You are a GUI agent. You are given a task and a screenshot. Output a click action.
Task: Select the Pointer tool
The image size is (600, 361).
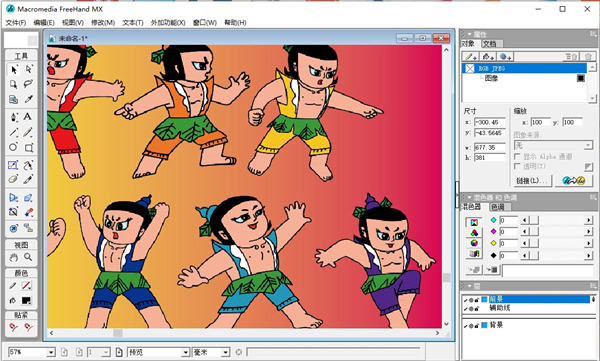click(14, 69)
